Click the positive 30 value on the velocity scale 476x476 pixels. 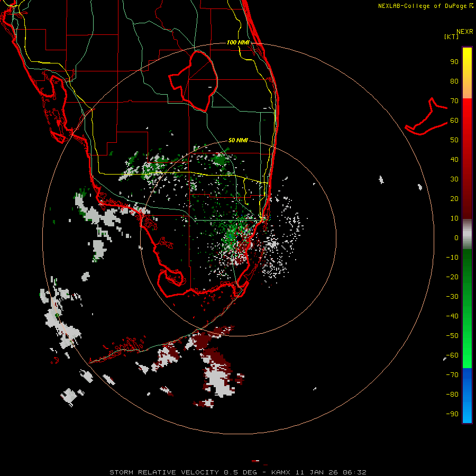[454, 179]
